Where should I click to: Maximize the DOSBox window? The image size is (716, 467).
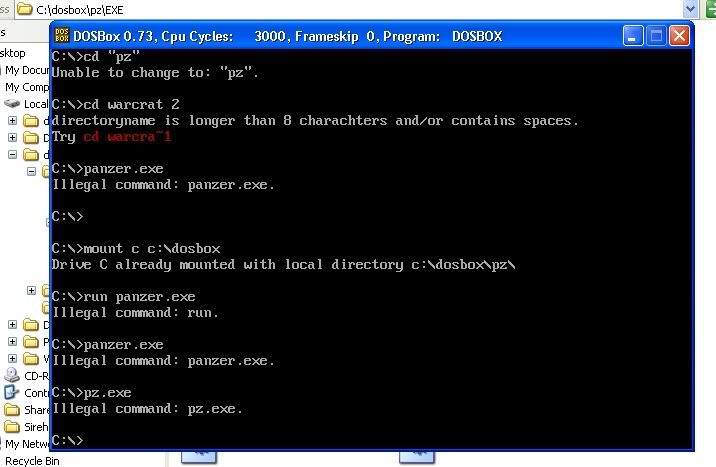pos(656,36)
